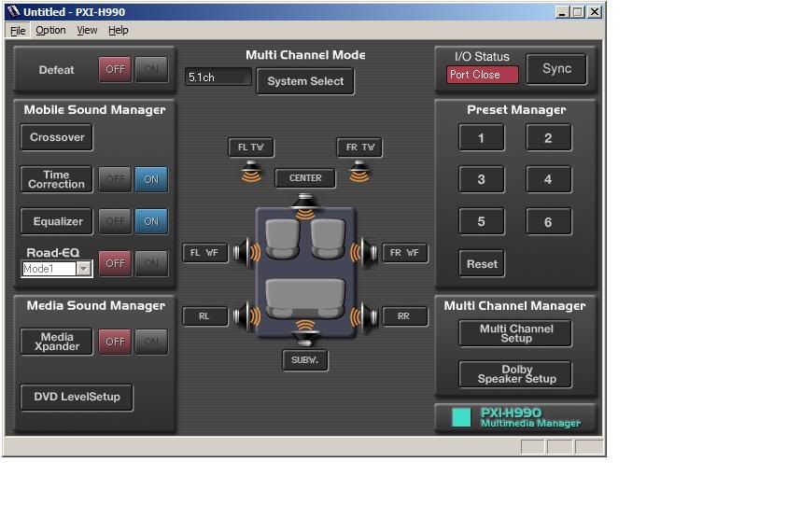Viewport: 801px width, 532px height.
Task: Set Equalizer to ON
Action: click(151, 221)
